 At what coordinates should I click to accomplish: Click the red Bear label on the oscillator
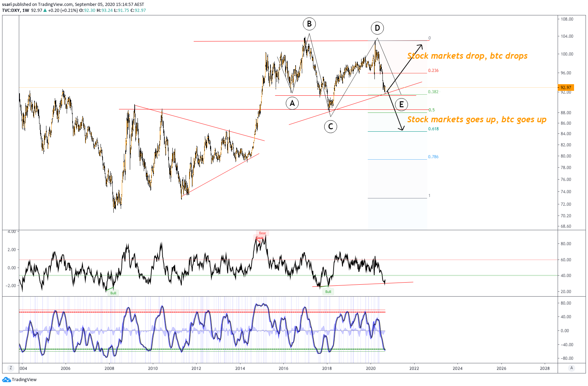point(262,233)
